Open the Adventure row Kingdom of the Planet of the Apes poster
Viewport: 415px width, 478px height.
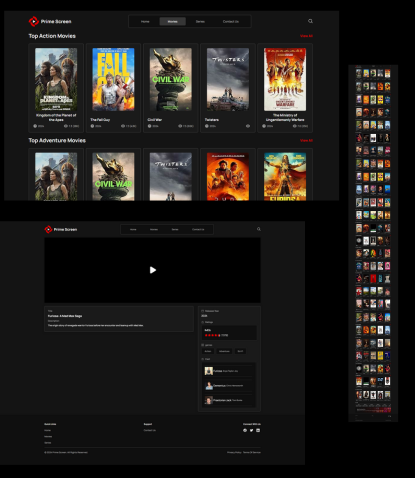pyautogui.click(x=56, y=177)
